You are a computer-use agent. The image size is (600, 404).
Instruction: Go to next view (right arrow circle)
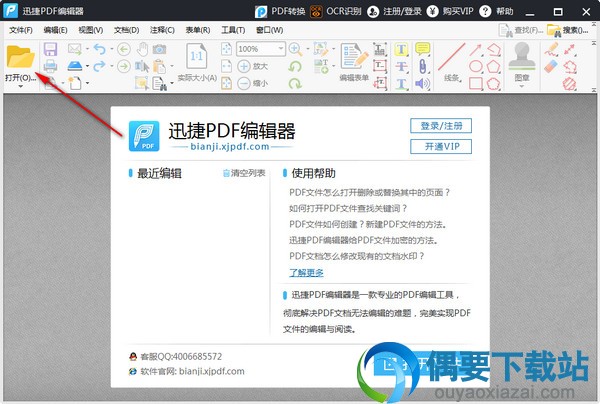(124, 66)
